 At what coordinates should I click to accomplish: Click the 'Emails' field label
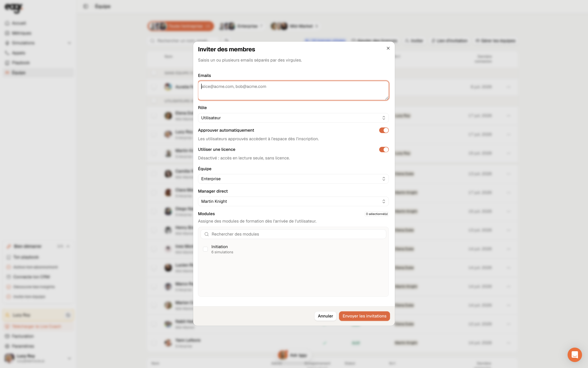coord(204,76)
